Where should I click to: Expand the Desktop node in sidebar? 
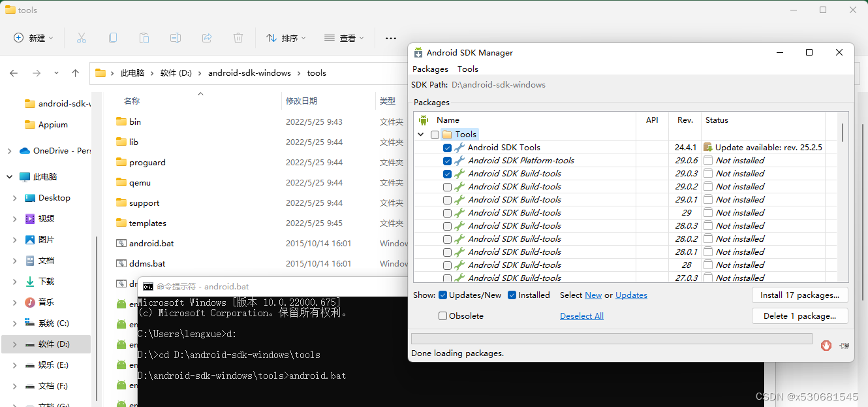pyautogui.click(x=15, y=198)
